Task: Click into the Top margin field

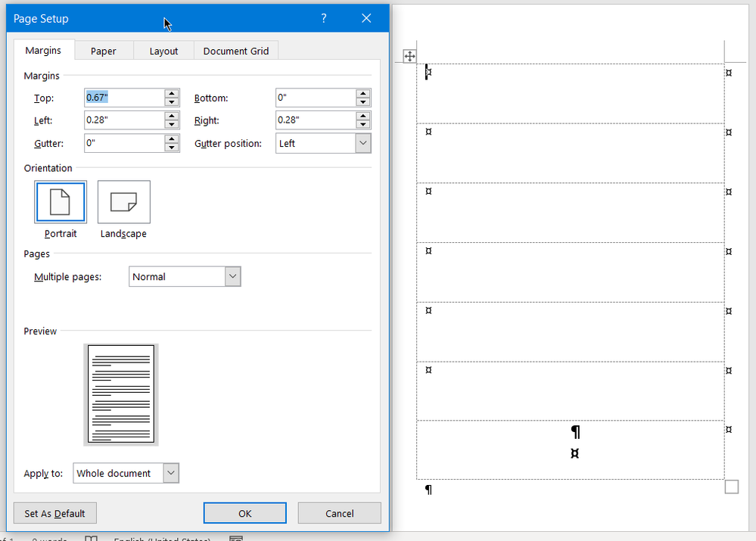Action: [x=124, y=98]
